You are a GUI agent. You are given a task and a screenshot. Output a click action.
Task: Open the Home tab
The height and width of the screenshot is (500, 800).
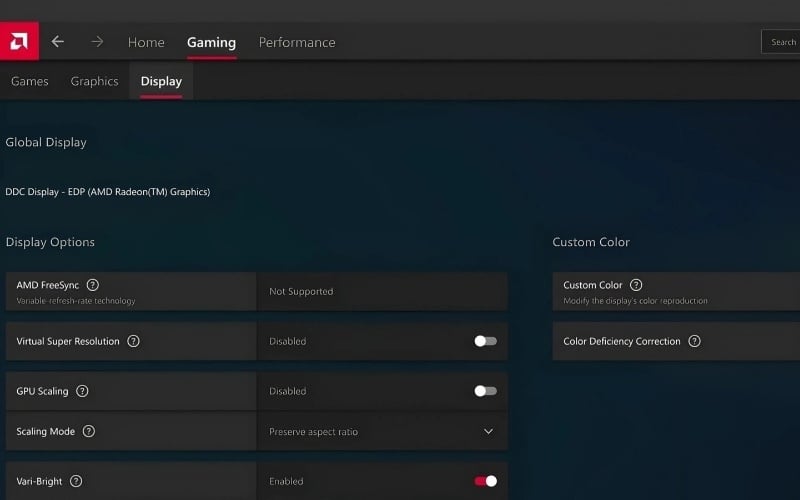146,42
